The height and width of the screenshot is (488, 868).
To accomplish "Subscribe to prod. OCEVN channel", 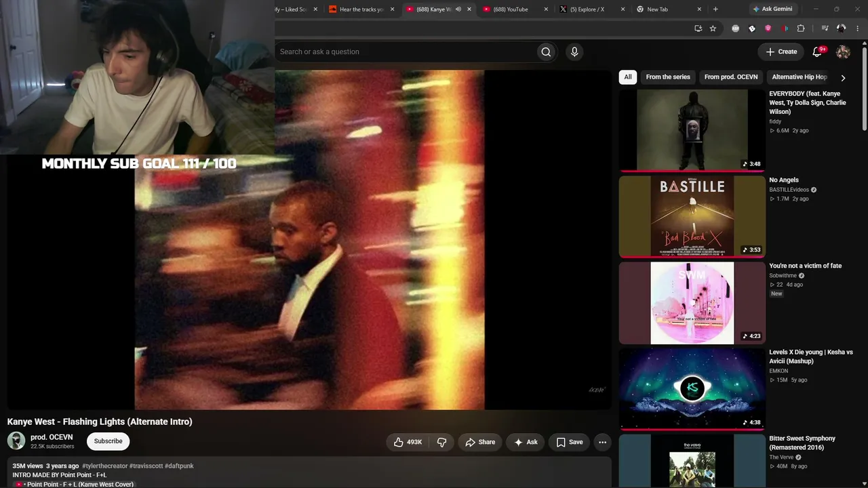I will pos(108,441).
